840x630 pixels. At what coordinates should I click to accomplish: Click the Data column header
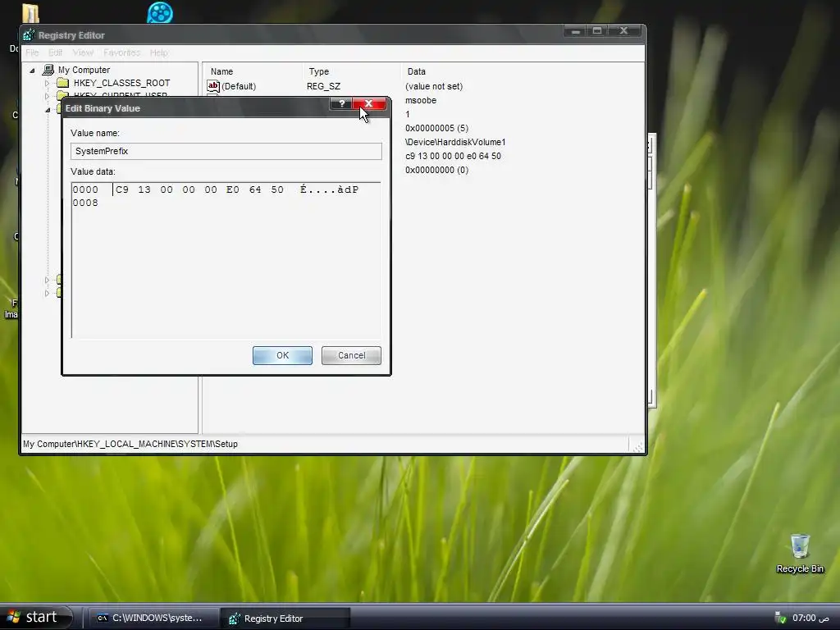click(416, 71)
